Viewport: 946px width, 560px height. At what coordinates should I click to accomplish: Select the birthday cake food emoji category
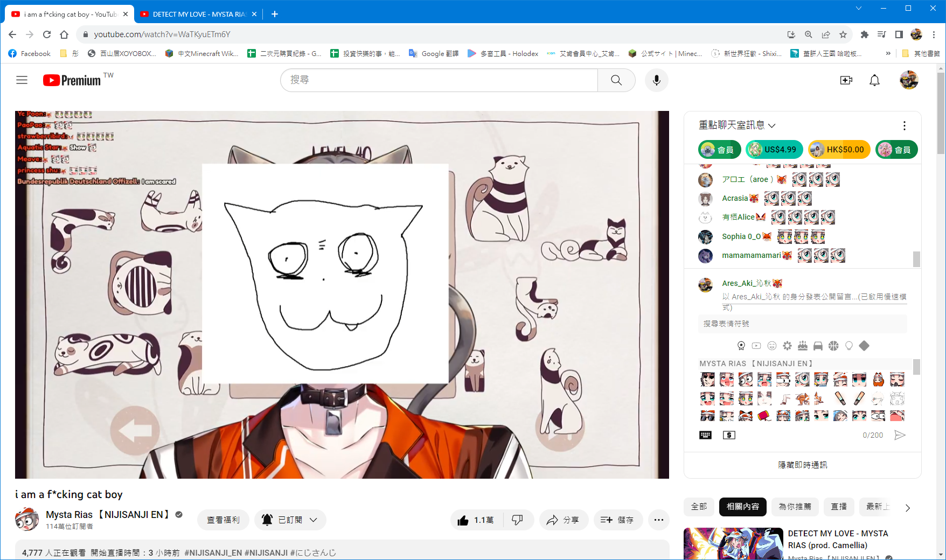point(803,346)
